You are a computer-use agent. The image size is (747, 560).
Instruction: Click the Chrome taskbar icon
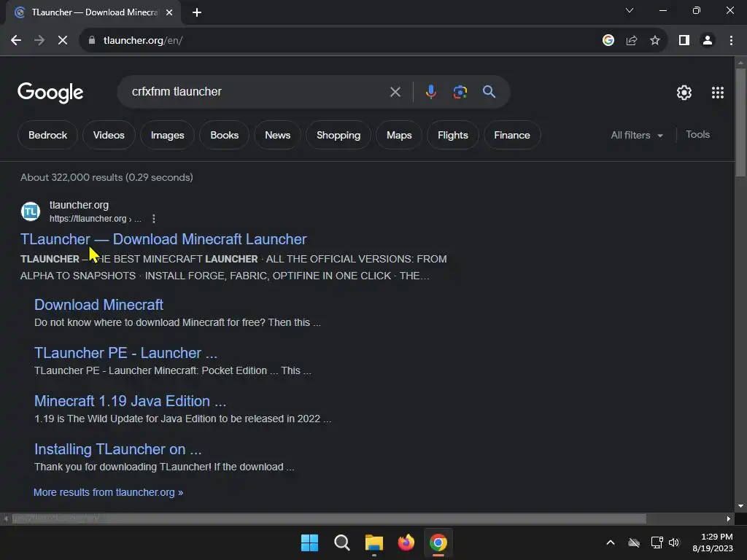(438, 542)
